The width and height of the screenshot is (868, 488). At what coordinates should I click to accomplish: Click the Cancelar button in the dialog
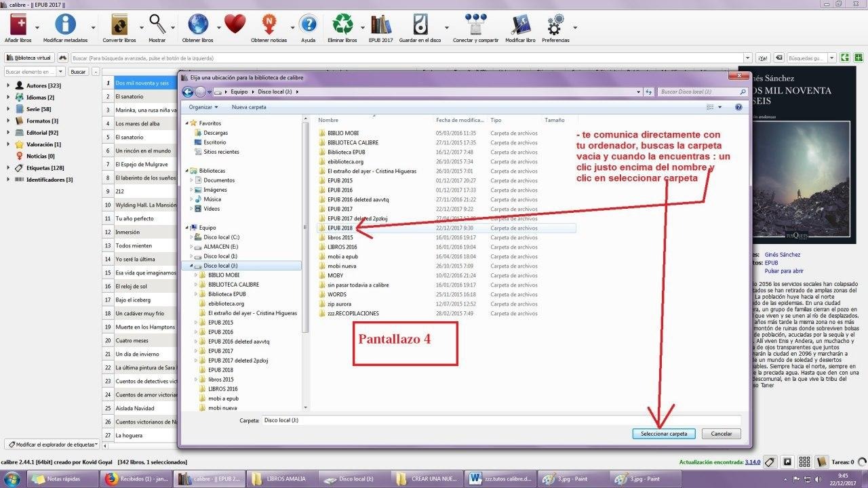point(721,434)
